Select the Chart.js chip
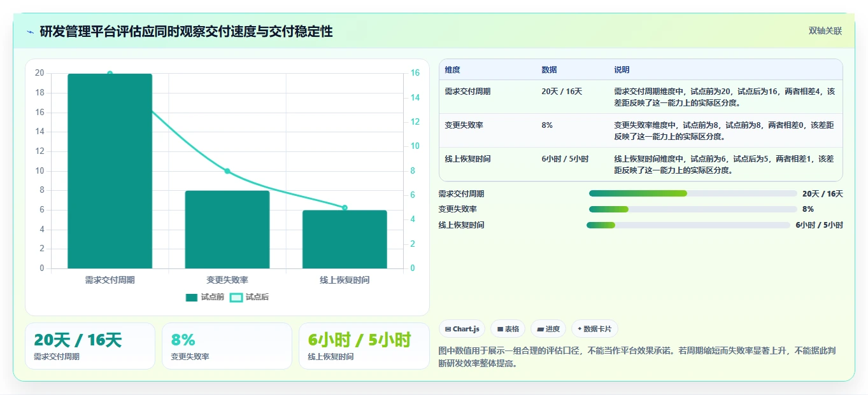This screenshot has height=395, width=868. point(462,329)
